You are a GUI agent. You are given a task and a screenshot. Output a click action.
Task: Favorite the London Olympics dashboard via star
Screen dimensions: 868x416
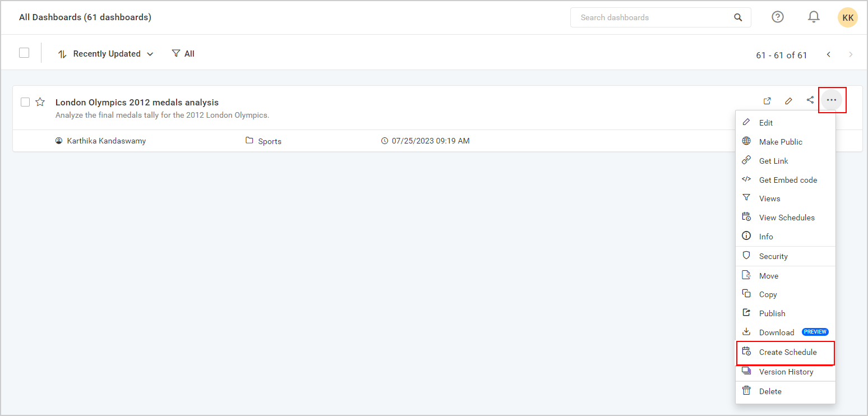(40, 101)
